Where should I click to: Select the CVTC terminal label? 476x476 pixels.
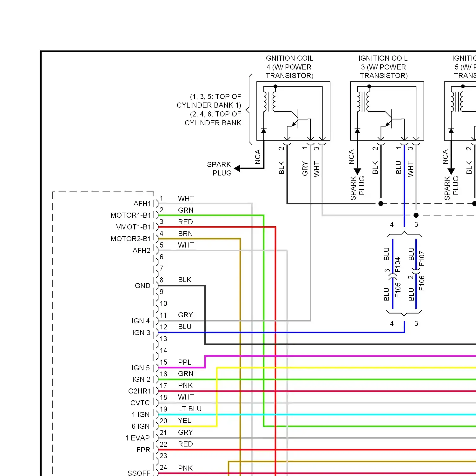[x=140, y=403]
